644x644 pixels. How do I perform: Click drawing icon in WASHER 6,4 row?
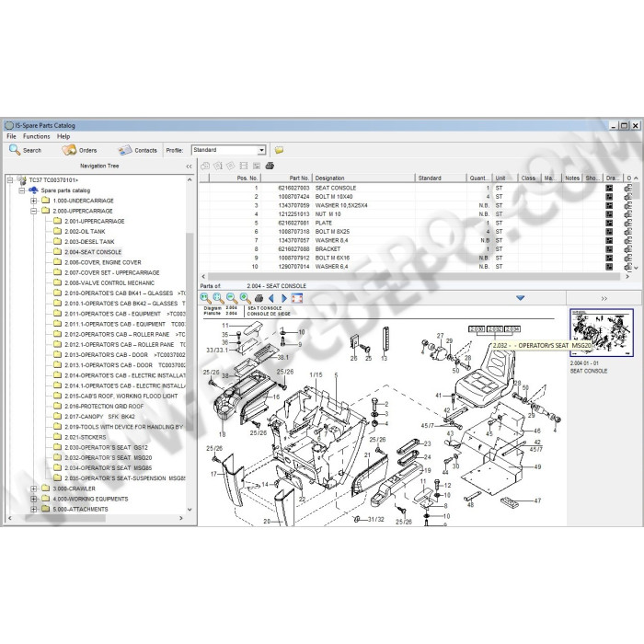pyautogui.click(x=609, y=267)
